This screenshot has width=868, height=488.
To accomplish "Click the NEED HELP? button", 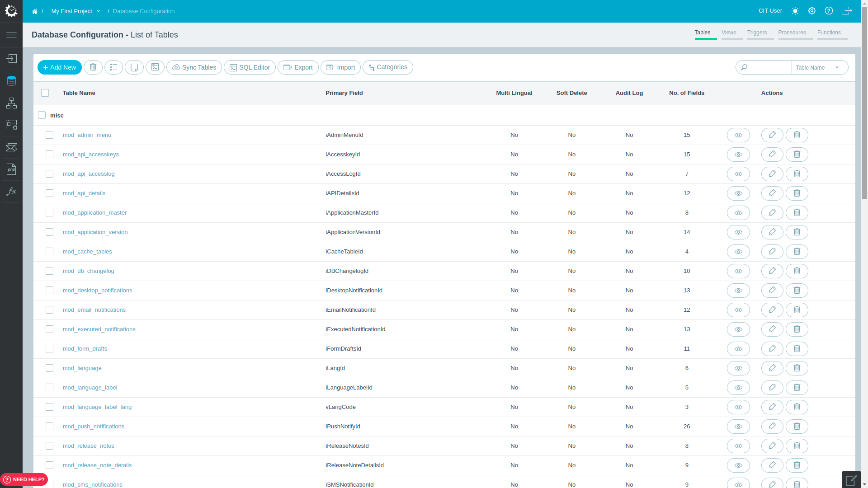I will pos(24,479).
